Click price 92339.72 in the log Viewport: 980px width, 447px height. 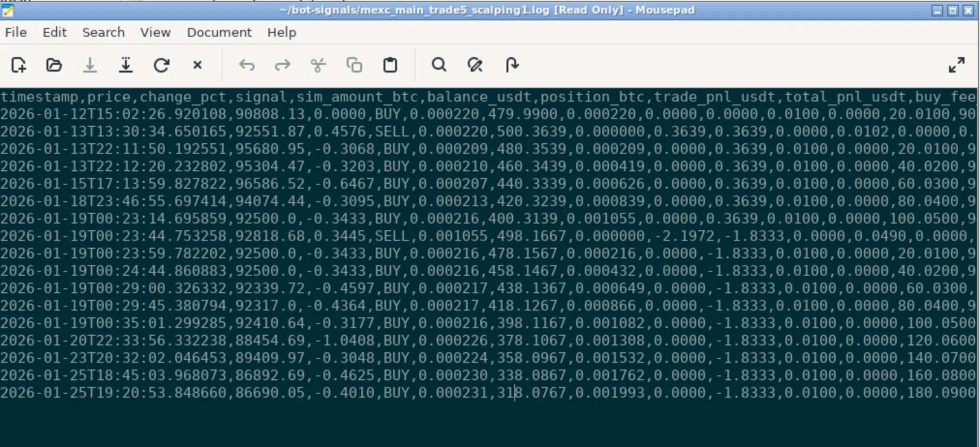[270, 288]
